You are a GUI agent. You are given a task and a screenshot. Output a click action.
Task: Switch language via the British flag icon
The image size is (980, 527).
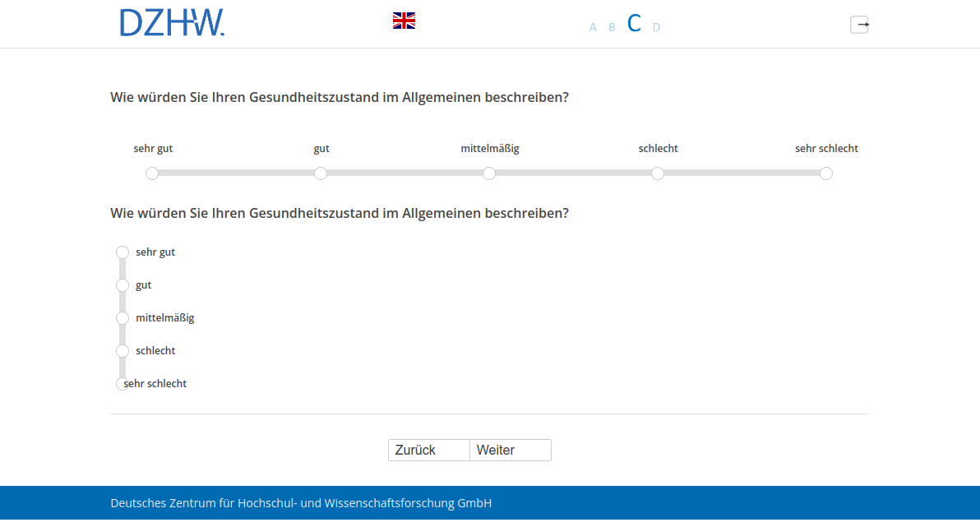[404, 21]
